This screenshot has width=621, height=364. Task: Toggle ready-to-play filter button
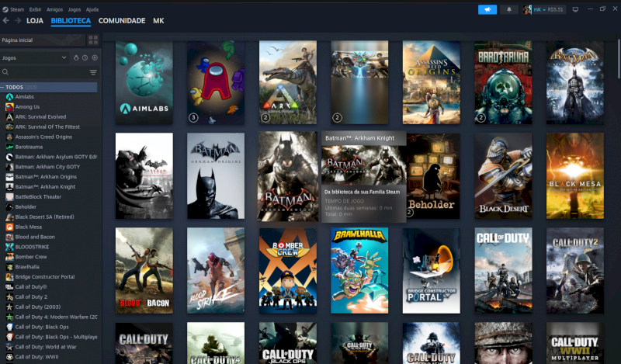95,57
